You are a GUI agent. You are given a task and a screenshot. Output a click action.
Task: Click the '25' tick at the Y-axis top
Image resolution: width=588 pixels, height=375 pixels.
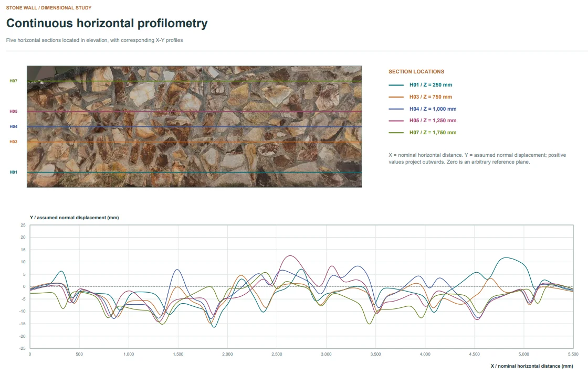coord(23,225)
